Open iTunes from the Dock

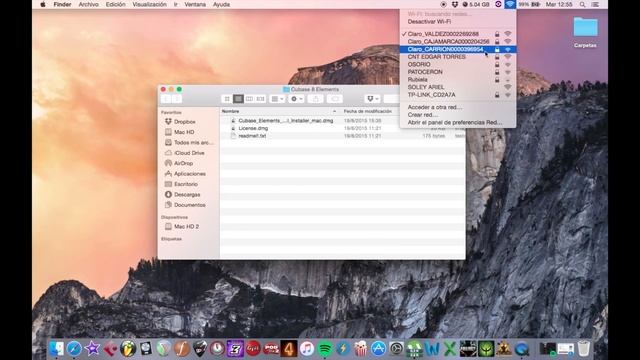[307, 349]
